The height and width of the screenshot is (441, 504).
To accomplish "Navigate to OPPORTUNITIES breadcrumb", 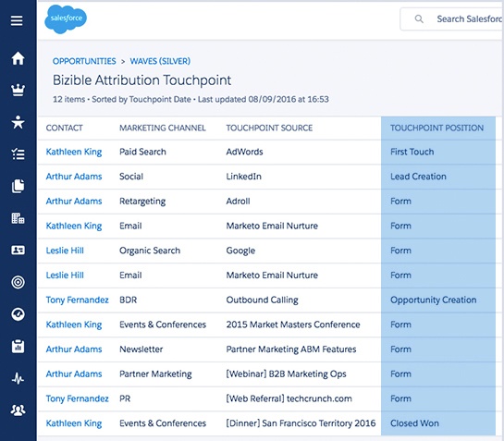I will [84, 61].
